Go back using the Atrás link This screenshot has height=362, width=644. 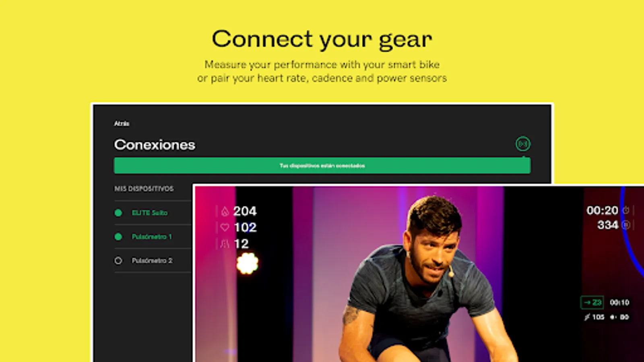(122, 123)
